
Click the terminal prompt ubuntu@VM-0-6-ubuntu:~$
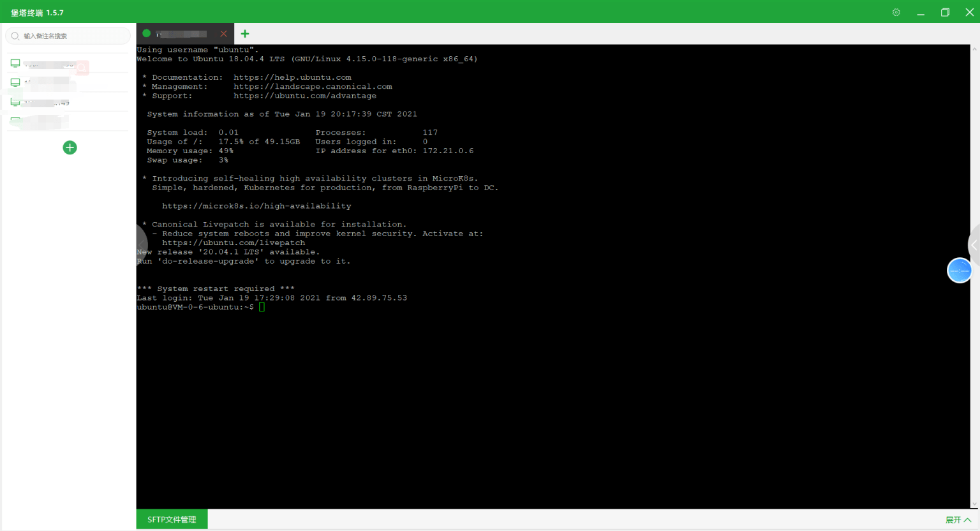coord(195,307)
